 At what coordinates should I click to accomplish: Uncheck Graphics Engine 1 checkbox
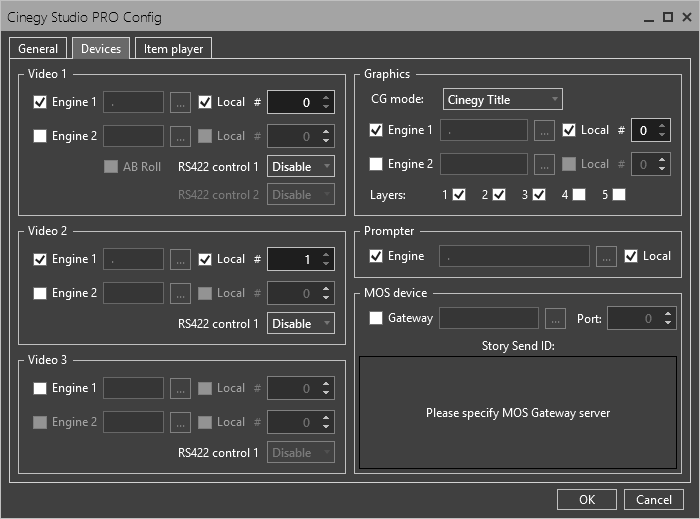point(376,130)
